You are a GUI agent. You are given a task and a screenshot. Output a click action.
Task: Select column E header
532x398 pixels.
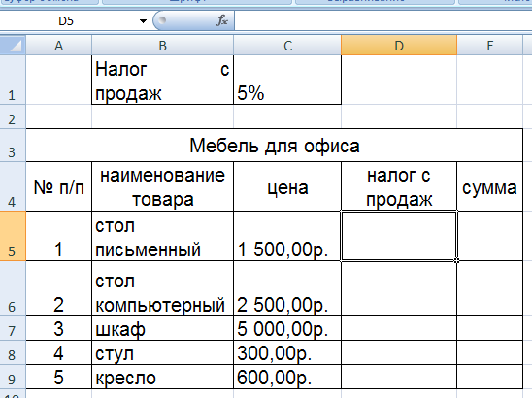coord(489,46)
